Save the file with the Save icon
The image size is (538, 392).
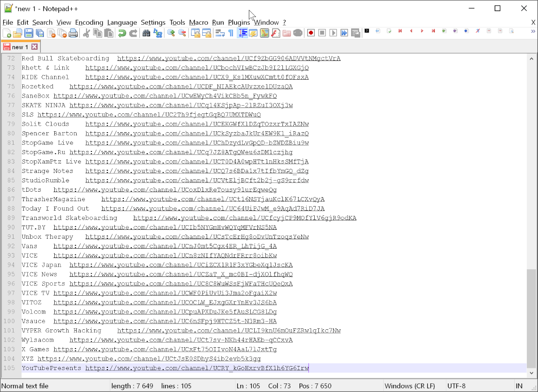29,33
